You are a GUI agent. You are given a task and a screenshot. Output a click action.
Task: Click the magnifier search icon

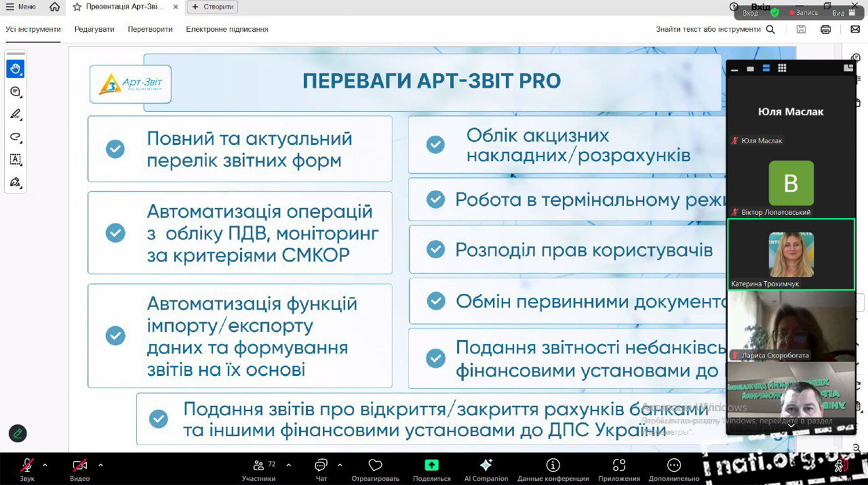click(770, 30)
